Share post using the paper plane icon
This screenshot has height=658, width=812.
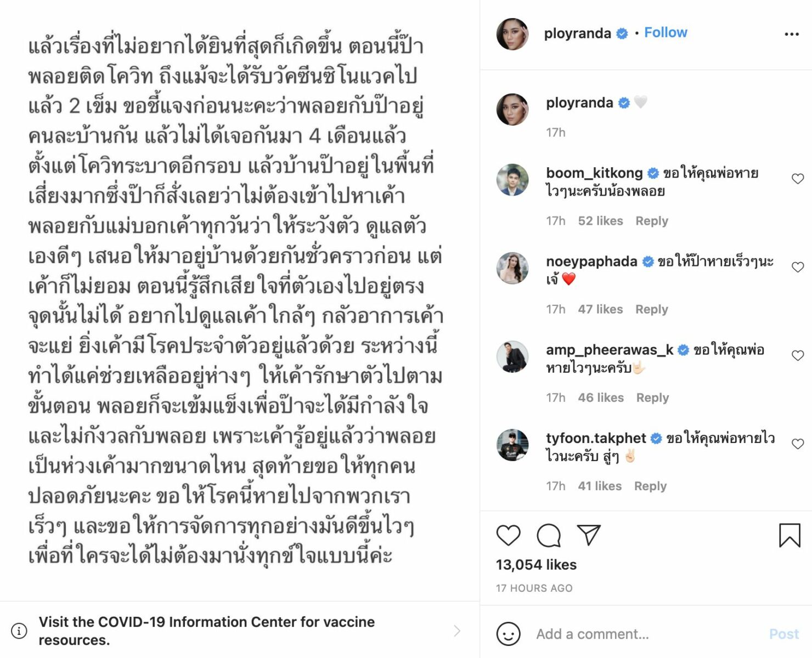(589, 535)
